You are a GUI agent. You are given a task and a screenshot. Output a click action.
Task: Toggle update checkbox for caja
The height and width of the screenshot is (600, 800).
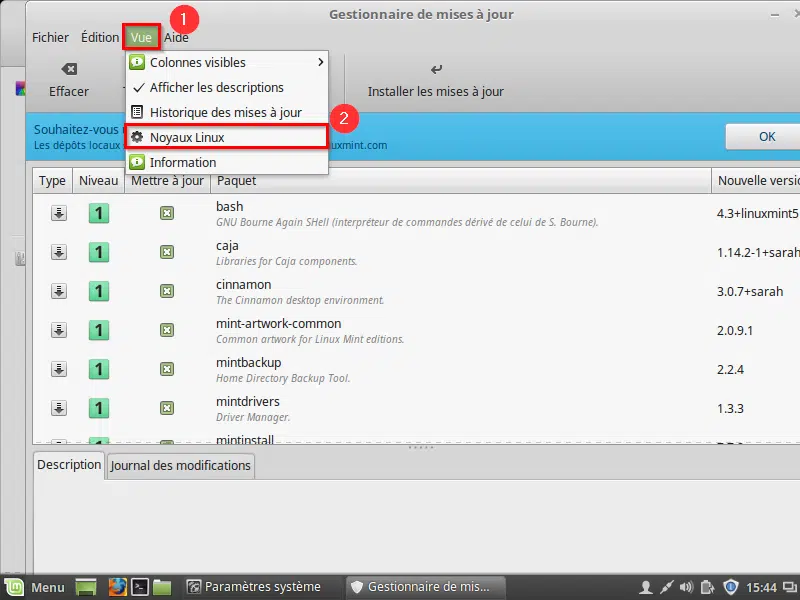coord(167,252)
